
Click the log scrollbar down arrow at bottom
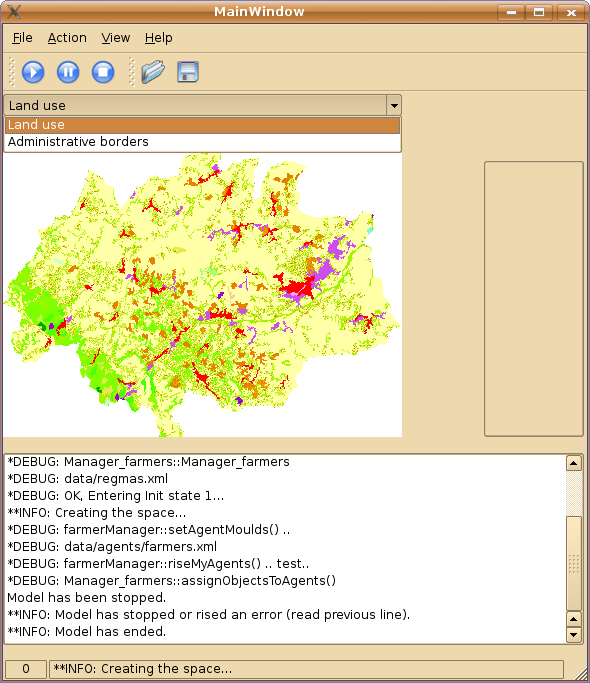pyautogui.click(x=573, y=635)
